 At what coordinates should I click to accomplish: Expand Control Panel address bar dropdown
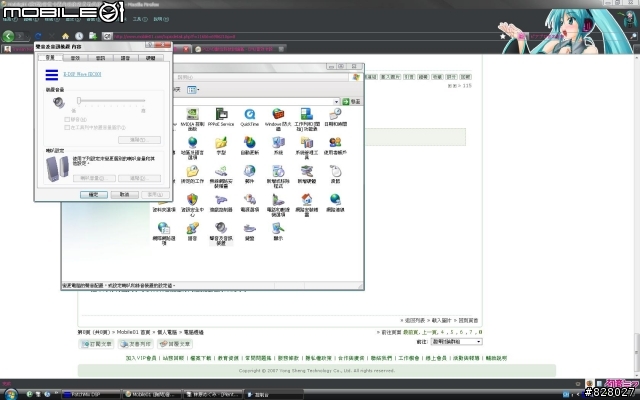click(336, 102)
